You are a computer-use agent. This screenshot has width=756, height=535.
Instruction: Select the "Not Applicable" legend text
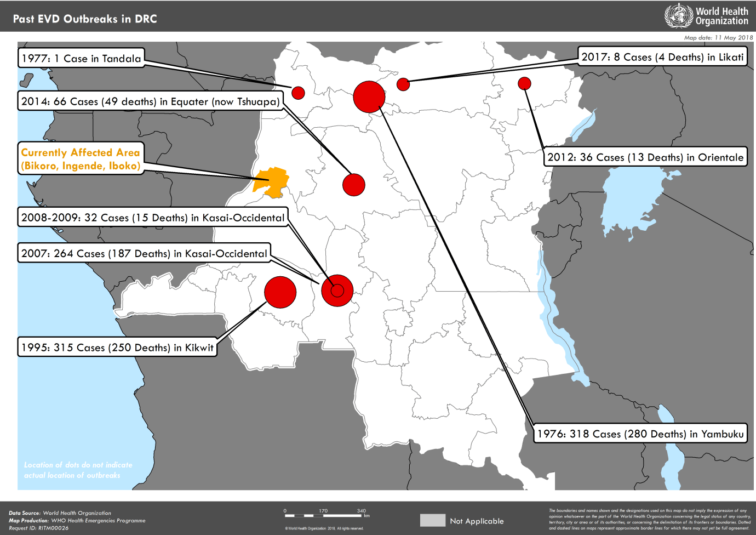tap(477, 521)
